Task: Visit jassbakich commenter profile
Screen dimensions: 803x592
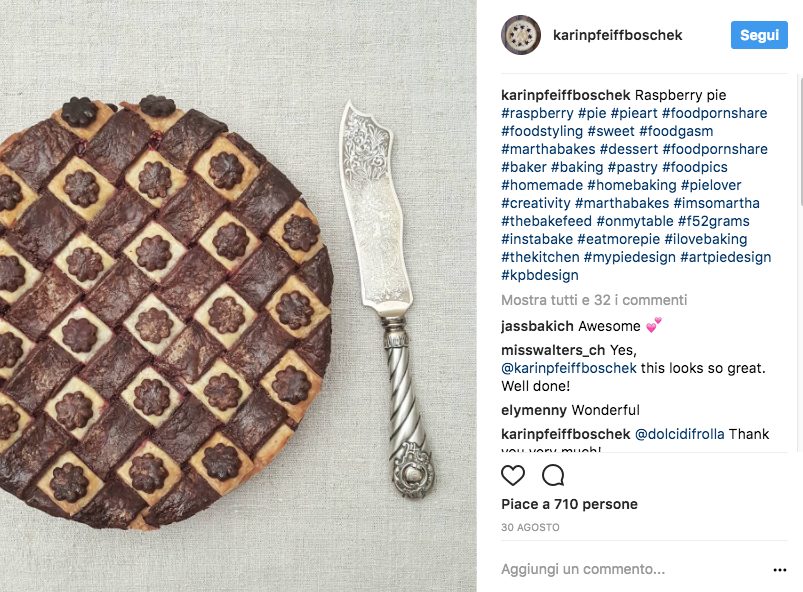Action: click(x=537, y=326)
